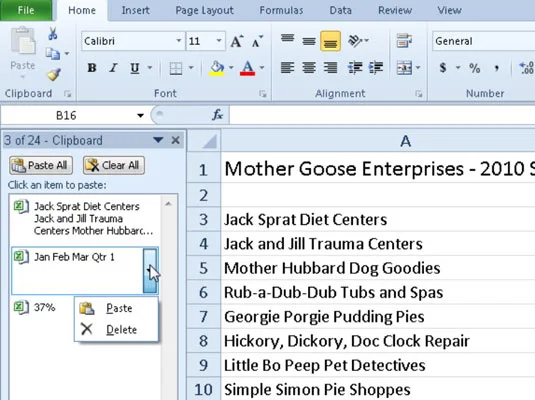The height and width of the screenshot is (400, 535).
Task: Select the column A header
Action: pos(378,141)
